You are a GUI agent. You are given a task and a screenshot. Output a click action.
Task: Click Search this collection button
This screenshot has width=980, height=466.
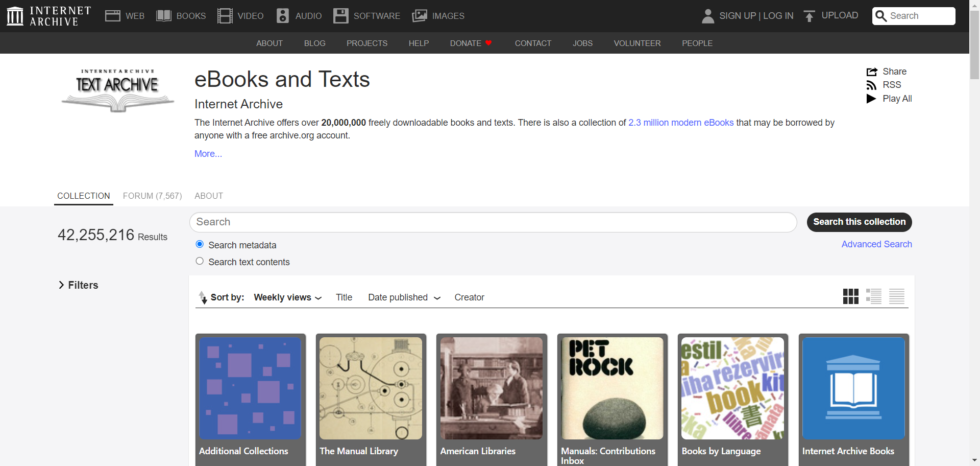(859, 222)
